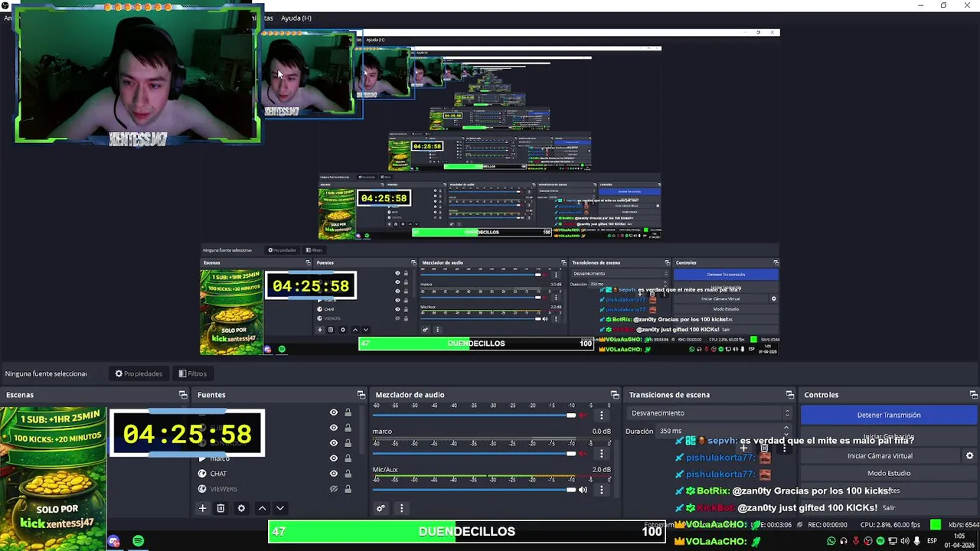Open source properties gear in Fuentes toolbar
980x551 pixels.
click(241, 508)
